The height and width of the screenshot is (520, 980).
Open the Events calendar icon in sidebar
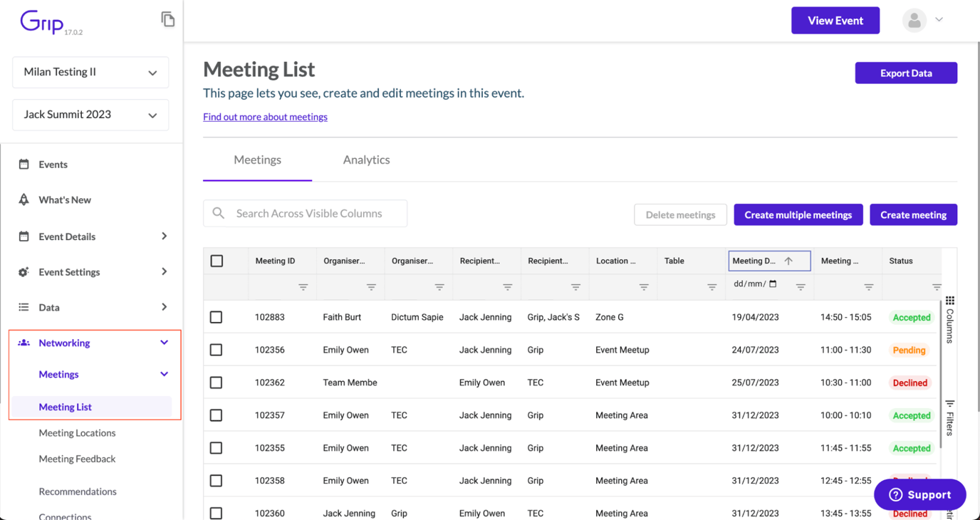[x=24, y=164]
